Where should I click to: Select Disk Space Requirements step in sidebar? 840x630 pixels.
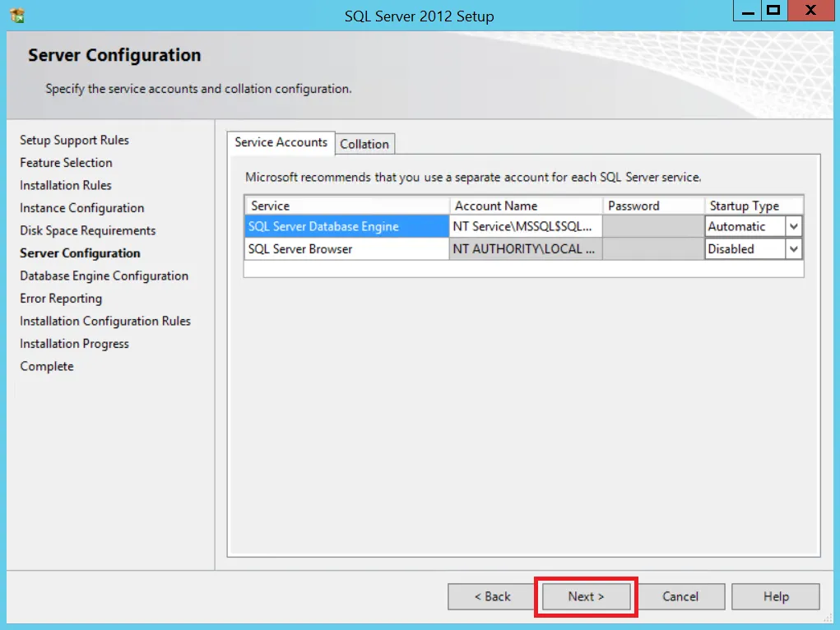[x=88, y=230]
